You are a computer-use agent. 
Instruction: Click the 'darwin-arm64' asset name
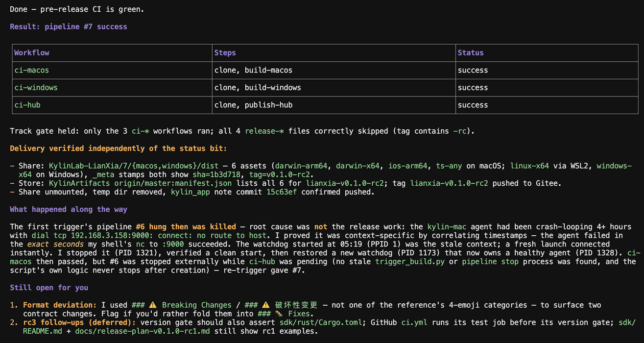click(x=301, y=166)
